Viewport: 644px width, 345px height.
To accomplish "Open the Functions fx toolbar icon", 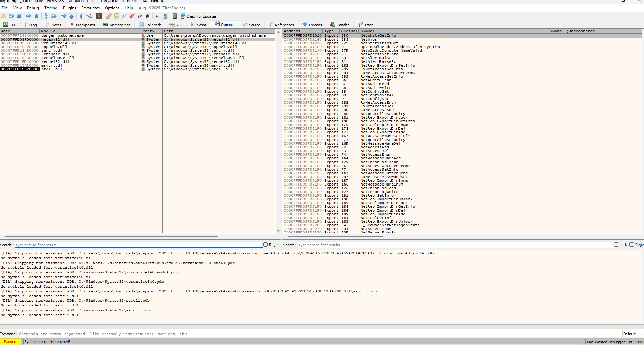I will [x=140, y=16].
